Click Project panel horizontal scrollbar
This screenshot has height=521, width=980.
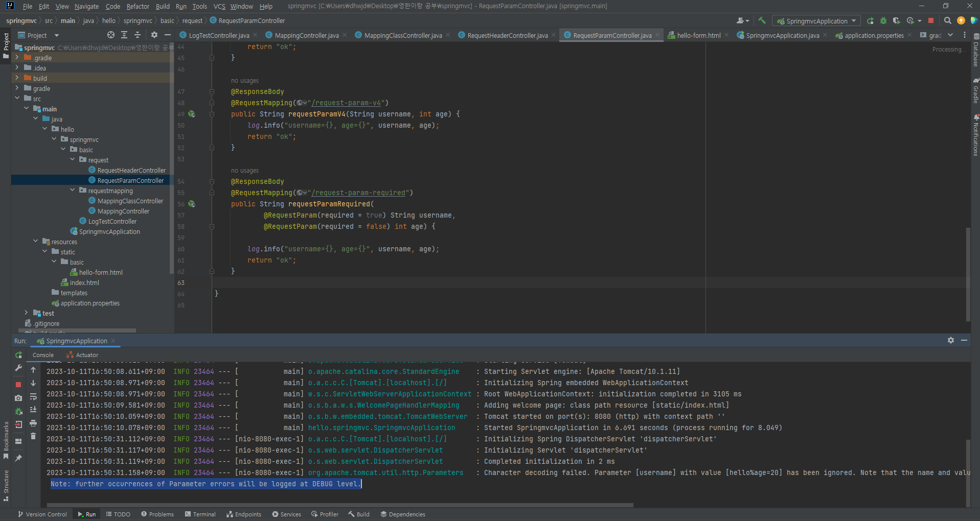tap(77, 330)
